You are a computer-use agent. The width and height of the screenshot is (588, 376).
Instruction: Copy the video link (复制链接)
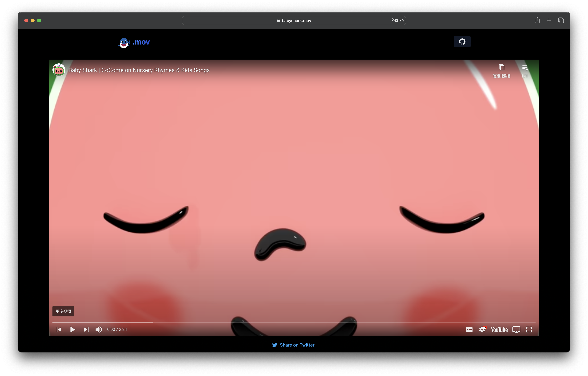502,71
